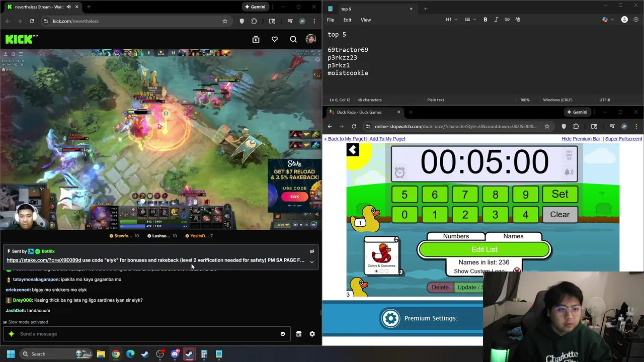Open Windows Start menu
Screen dimensions: 644x362
click(11, 354)
